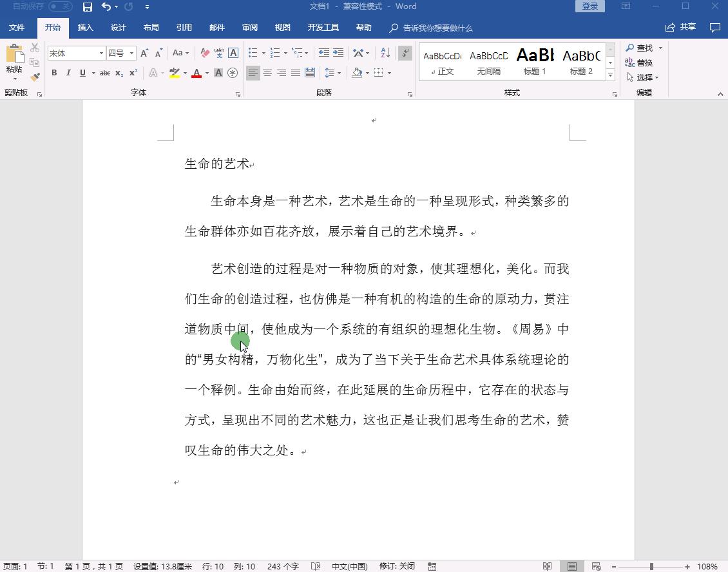Viewport: 728px width, 572px height.
Task: Enable text highlight color
Action: (175, 73)
